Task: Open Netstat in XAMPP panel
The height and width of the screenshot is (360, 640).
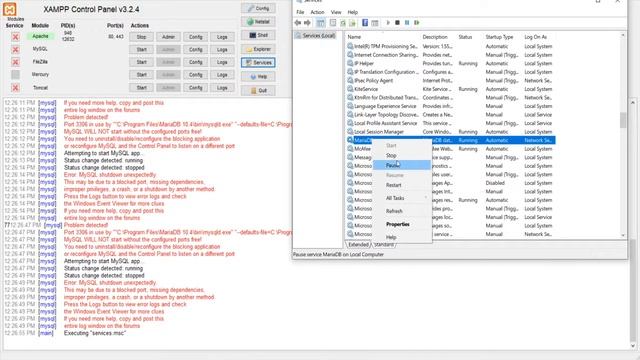Action: pos(258,22)
